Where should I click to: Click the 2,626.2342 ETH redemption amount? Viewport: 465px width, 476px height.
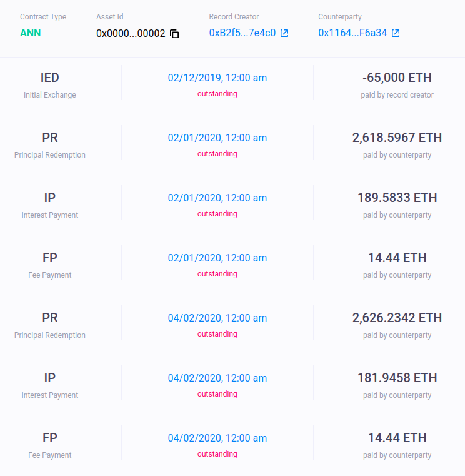tap(397, 318)
